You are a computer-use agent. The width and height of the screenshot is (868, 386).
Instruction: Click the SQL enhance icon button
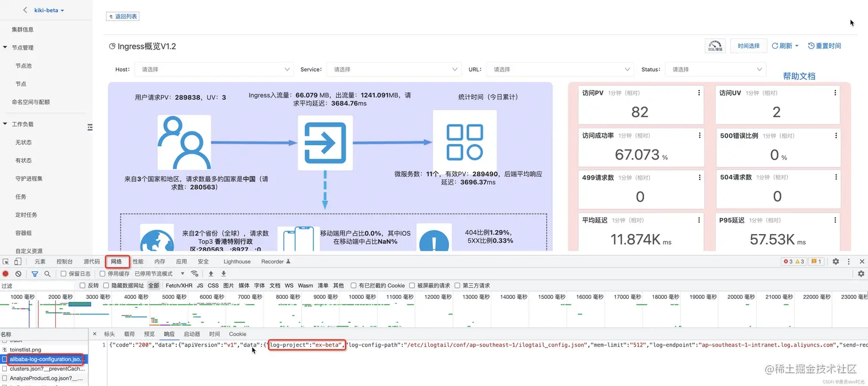click(715, 46)
